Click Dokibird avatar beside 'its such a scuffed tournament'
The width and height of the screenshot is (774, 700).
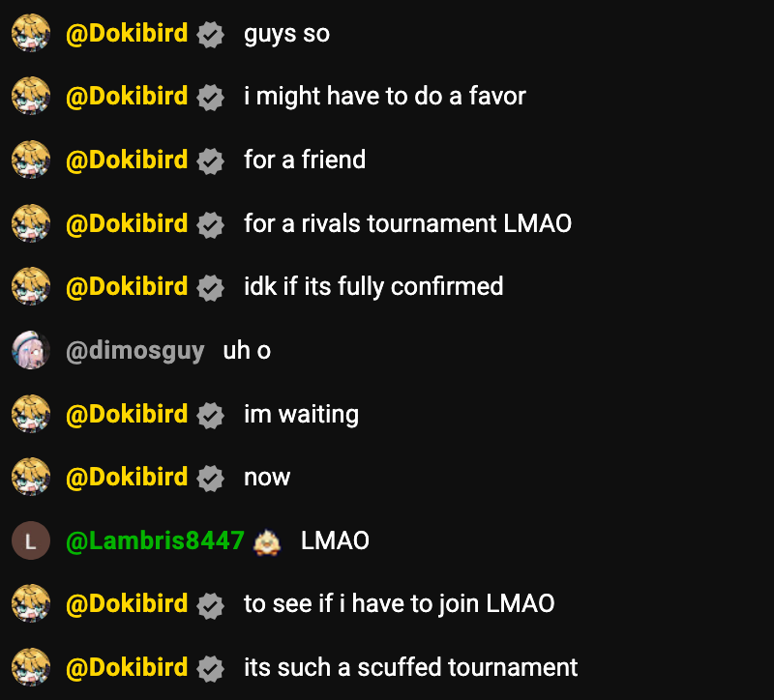31,667
